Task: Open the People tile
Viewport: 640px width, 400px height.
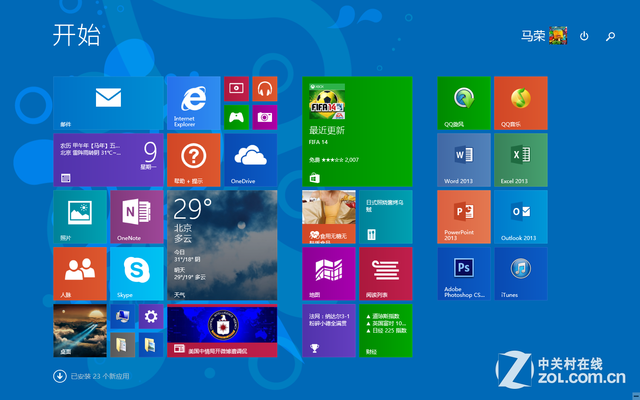Action: click(80, 274)
